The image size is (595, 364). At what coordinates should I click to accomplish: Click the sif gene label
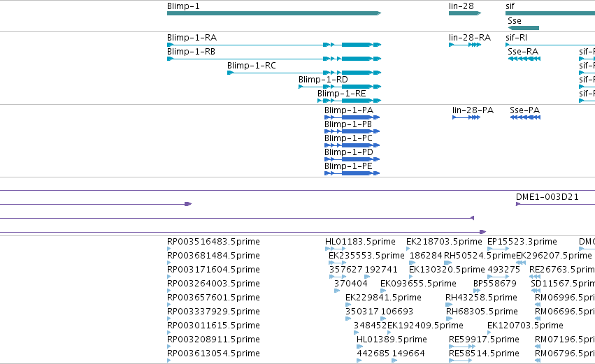pos(510,6)
